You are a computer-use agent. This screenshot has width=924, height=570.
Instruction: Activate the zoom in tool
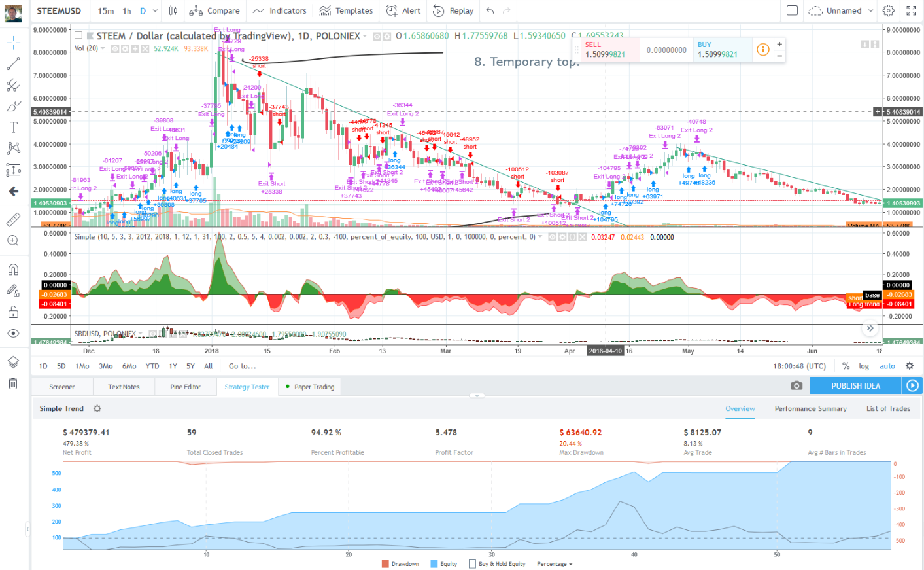[13, 241]
